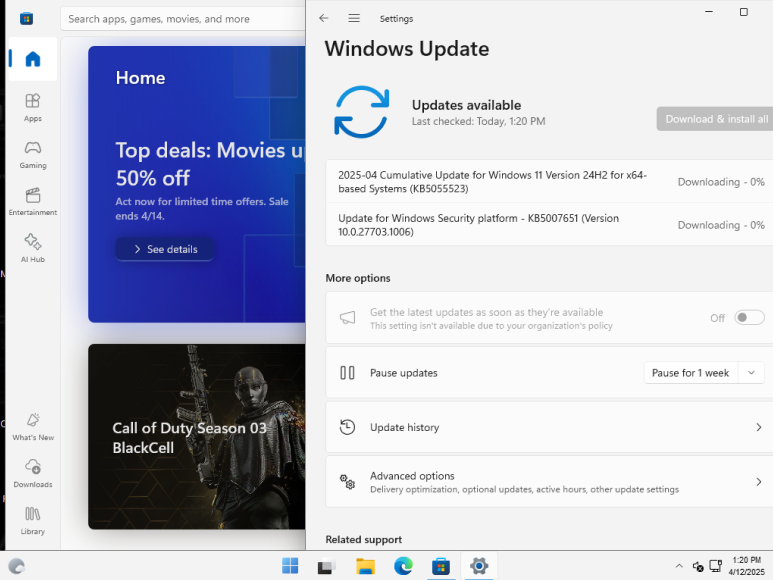Open File Explorer from the taskbar
The image size is (773, 580).
pos(365,566)
